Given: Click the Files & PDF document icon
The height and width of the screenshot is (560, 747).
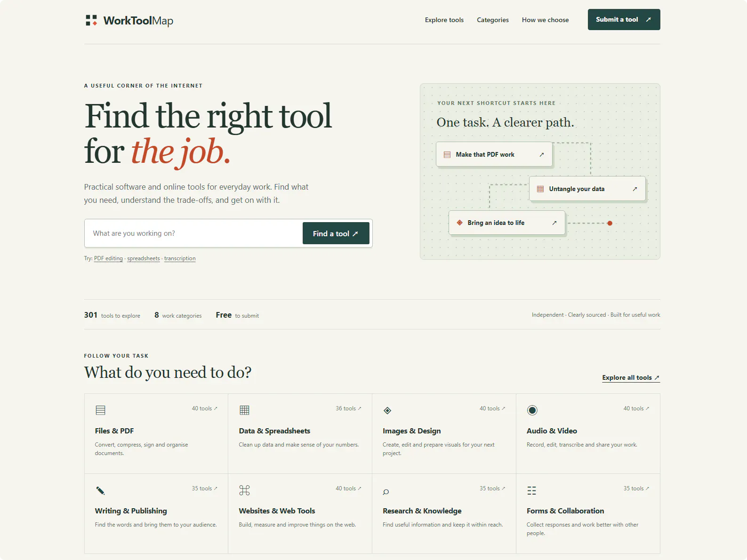Looking at the screenshot, I should point(100,410).
